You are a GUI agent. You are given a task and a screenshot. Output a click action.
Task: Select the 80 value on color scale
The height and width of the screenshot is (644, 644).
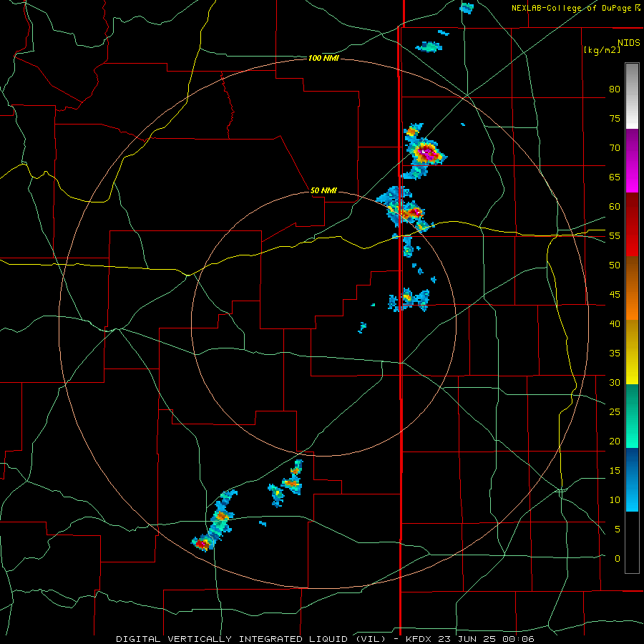[615, 89]
